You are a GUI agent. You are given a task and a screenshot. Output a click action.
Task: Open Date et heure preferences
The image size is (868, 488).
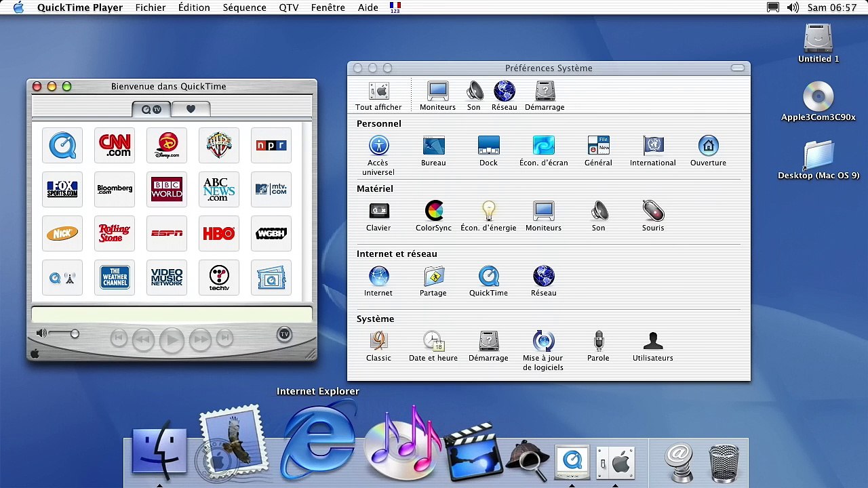click(433, 346)
